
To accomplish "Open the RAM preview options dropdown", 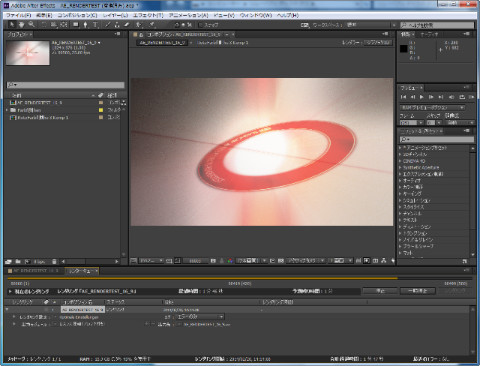I will point(432,107).
